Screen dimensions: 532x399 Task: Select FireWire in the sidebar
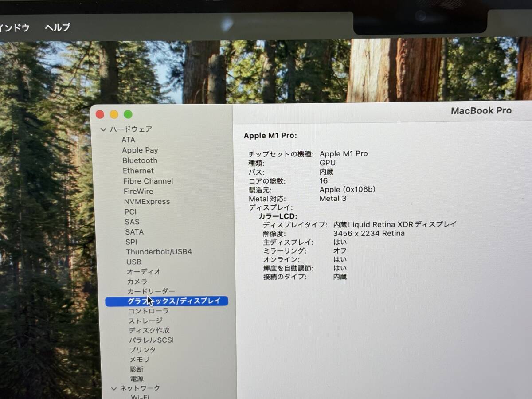coord(138,191)
